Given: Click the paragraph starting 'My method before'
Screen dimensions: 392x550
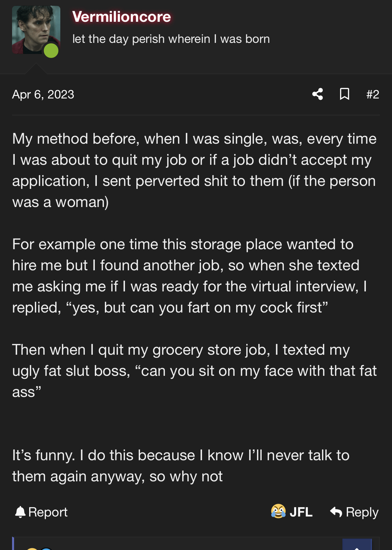Looking at the screenshot, I should pyautogui.click(x=194, y=170).
